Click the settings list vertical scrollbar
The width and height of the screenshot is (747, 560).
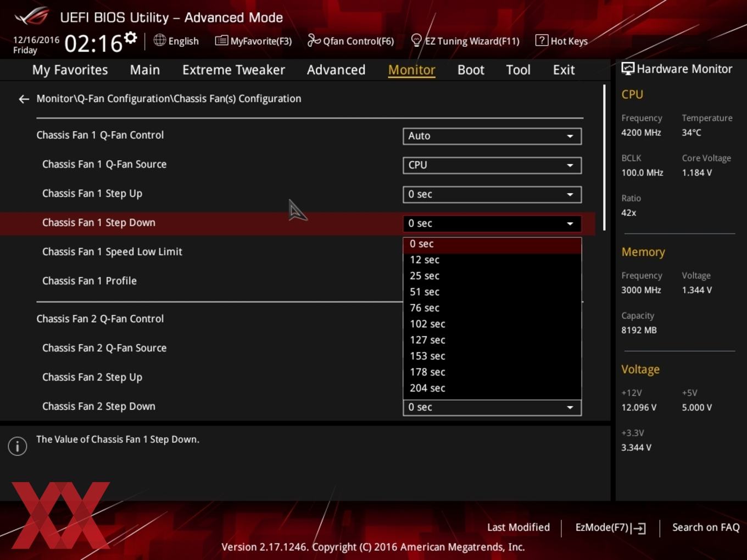(605, 158)
